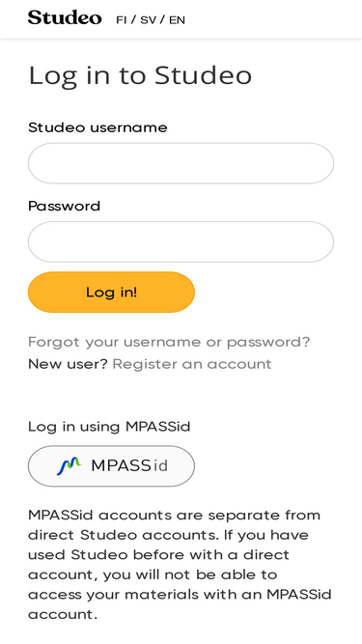
Task: Switch language to EN
Action: (x=177, y=20)
